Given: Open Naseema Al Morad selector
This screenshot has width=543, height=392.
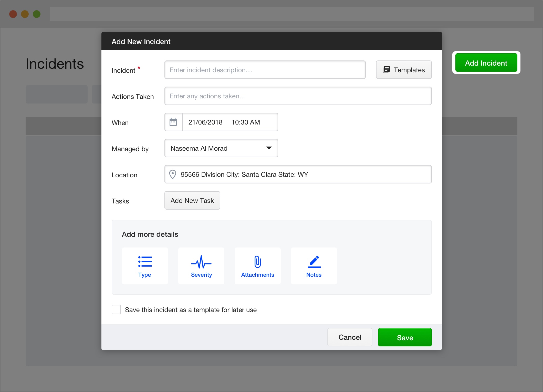Looking at the screenshot, I should (221, 148).
